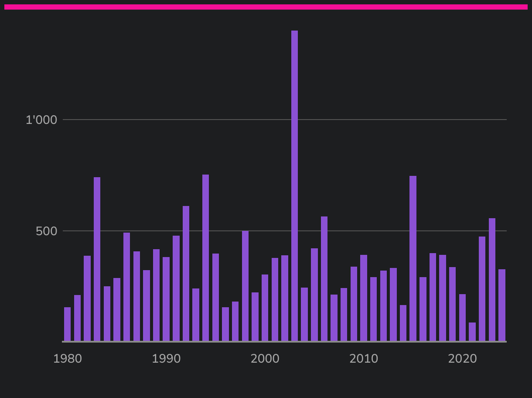Image resolution: width=532 pixels, height=398 pixels.
Task: Click the tallest bar for 2003
Action: [294, 185]
